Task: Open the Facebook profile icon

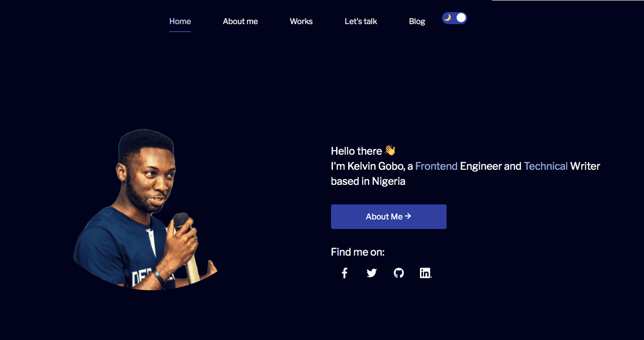Action: [345, 273]
